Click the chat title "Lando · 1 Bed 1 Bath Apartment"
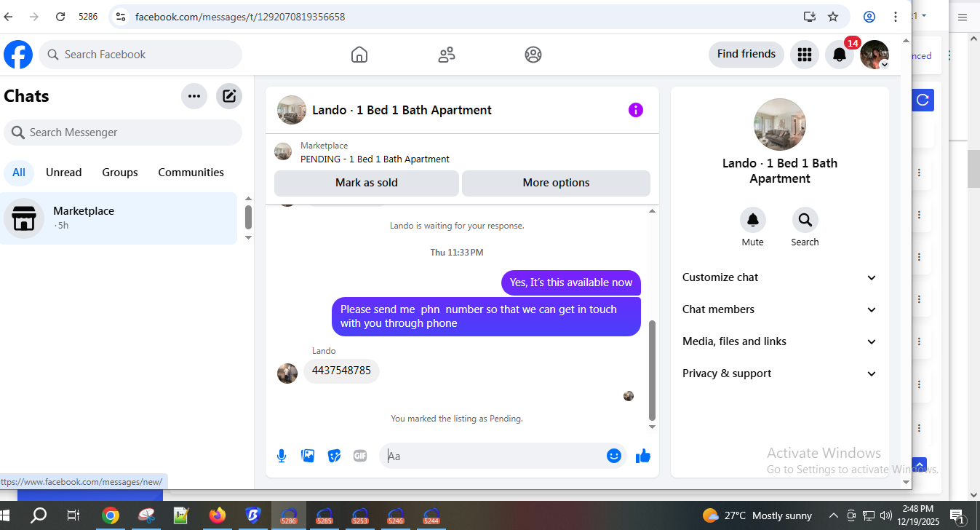The width and height of the screenshot is (980, 530). (402, 110)
